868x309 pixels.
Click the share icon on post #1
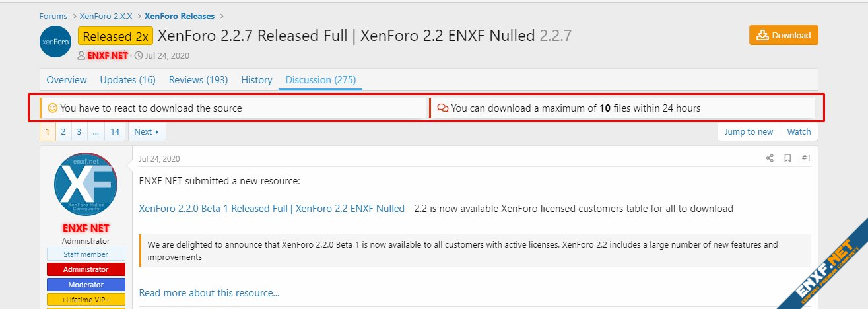[x=770, y=158]
